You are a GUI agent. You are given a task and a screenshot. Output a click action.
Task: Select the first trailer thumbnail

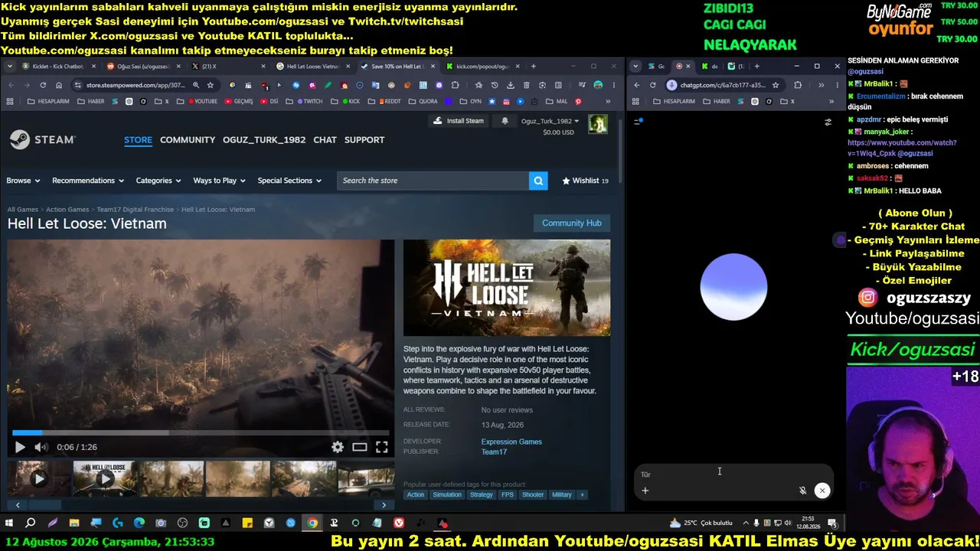(x=39, y=478)
